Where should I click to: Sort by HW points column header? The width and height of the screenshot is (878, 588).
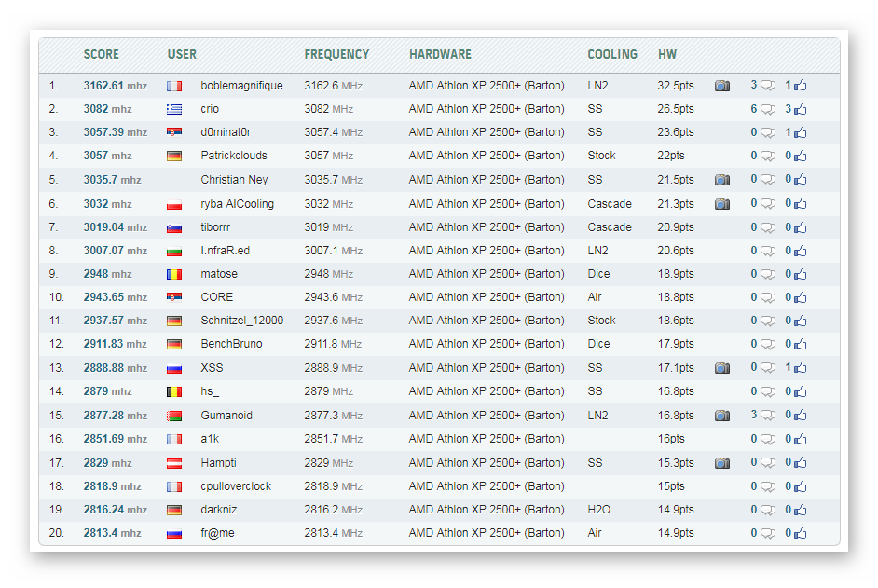point(667,54)
